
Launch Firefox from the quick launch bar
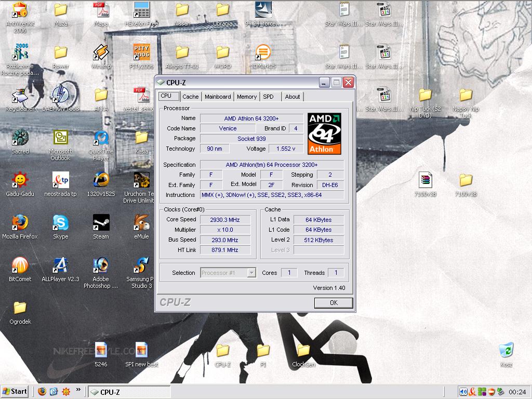[42, 392]
